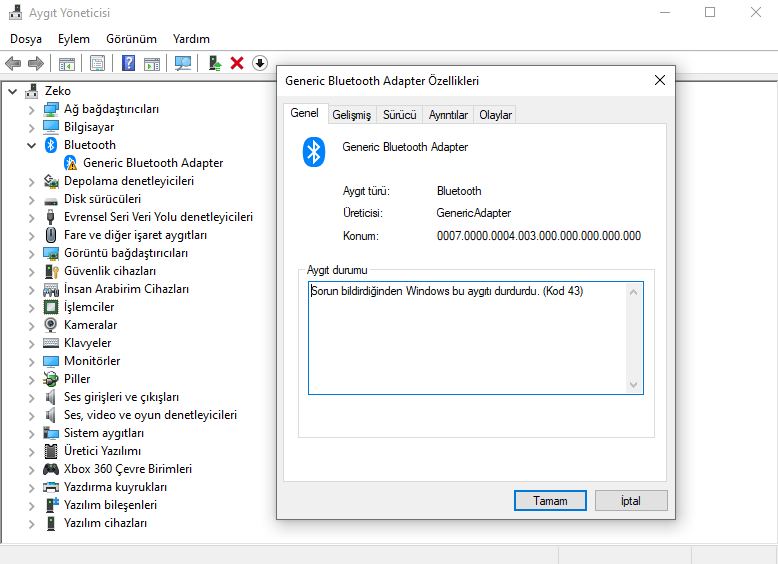Select the Genel tab

coord(305,113)
